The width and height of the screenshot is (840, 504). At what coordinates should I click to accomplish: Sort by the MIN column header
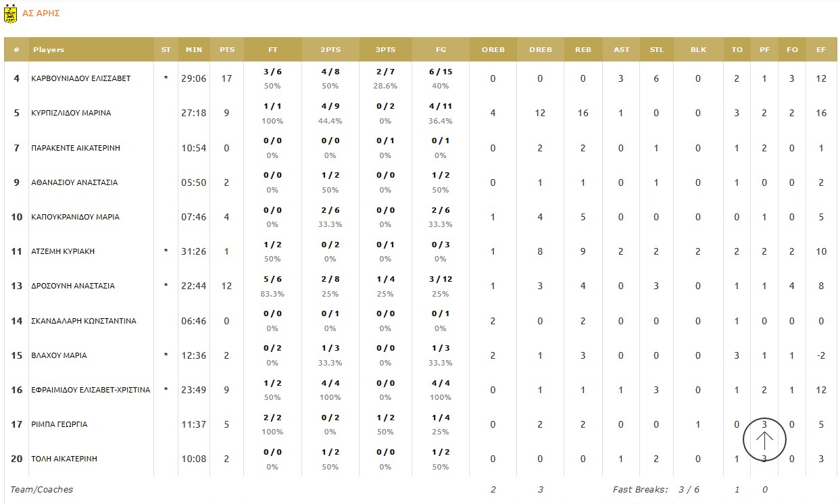(194, 50)
